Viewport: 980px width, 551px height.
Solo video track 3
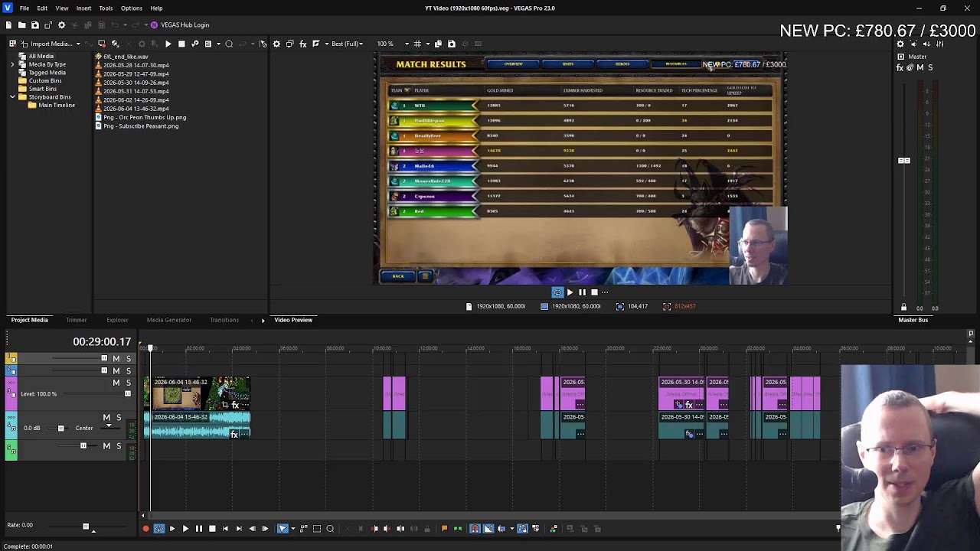tap(129, 383)
